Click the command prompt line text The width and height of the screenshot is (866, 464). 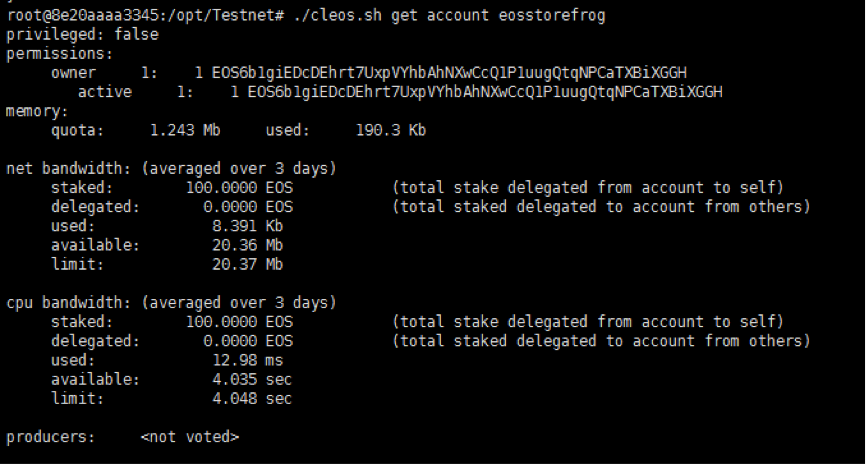(x=306, y=15)
